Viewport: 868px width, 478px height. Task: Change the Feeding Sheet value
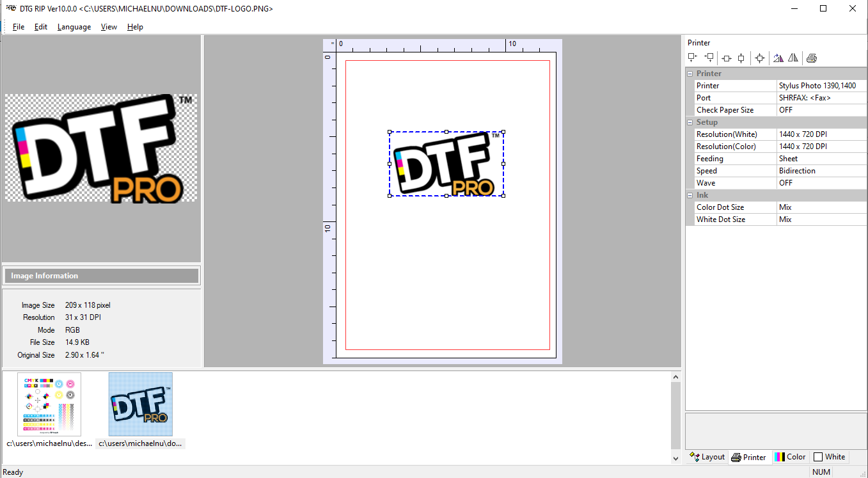tap(821, 159)
